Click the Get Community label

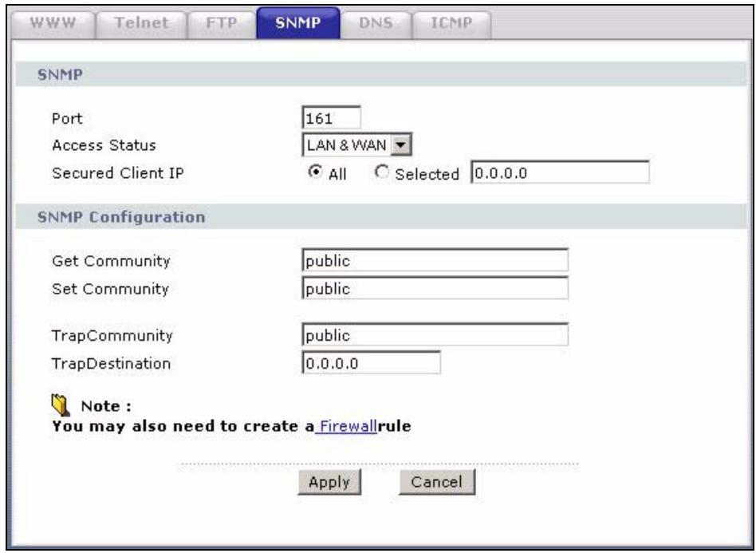coord(111,261)
